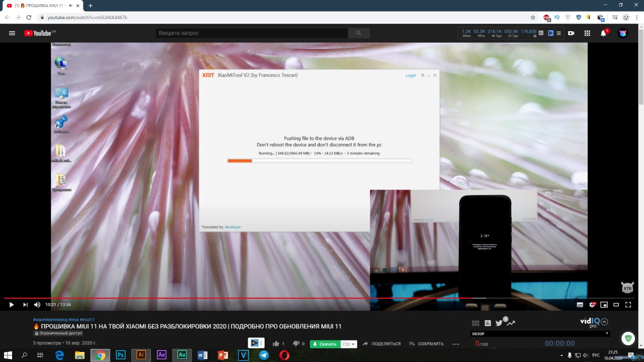Open the vidIQ browser extension icon
The height and width of the screenshot is (362, 644).
(x=557, y=17)
